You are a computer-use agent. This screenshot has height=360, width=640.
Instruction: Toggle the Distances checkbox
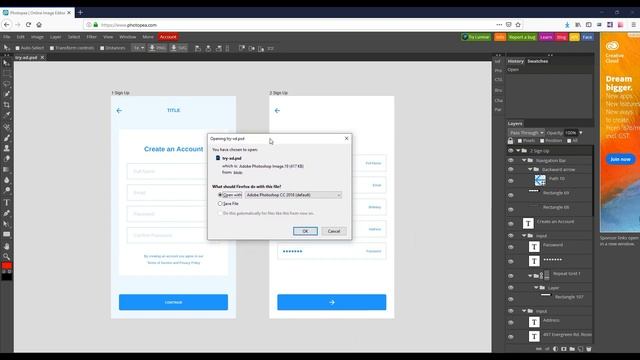coord(102,48)
